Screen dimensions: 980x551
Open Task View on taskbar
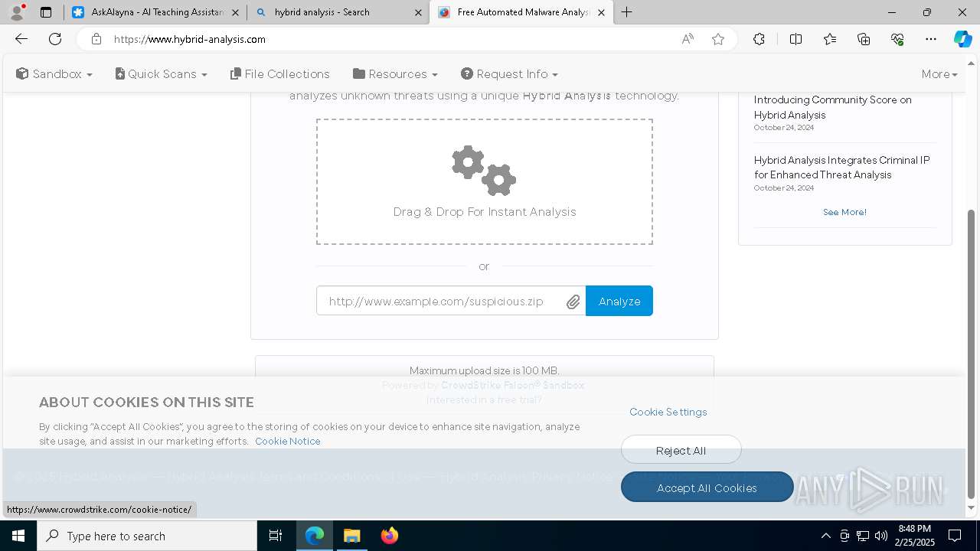276,536
